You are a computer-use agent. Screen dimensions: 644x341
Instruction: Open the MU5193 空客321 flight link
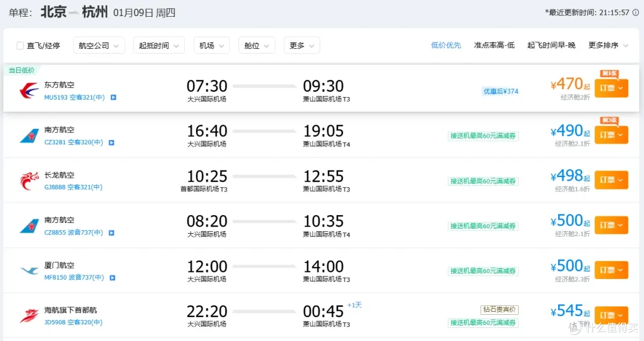click(x=75, y=97)
